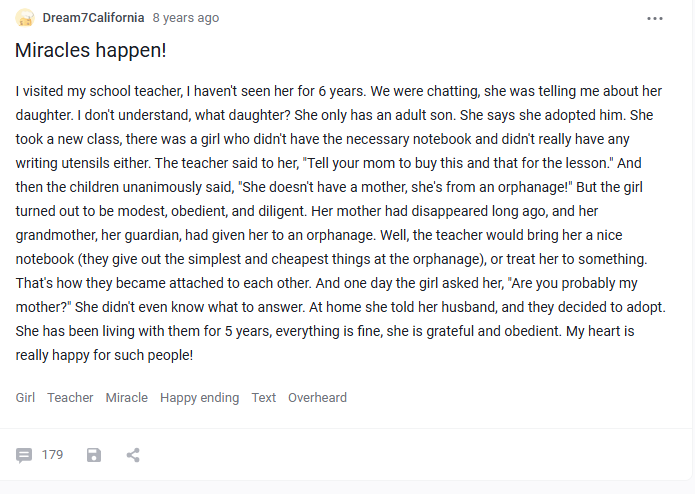This screenshot has height=494, width=695.
Task: Click the sentence 'Are you probably my mother?'
Action: [326, 295]
